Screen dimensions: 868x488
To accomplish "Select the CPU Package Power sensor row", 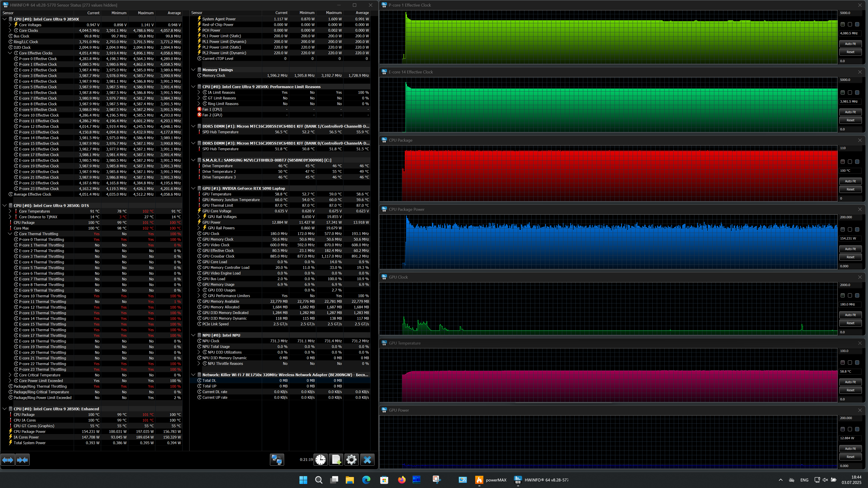I will coord(30,432).
